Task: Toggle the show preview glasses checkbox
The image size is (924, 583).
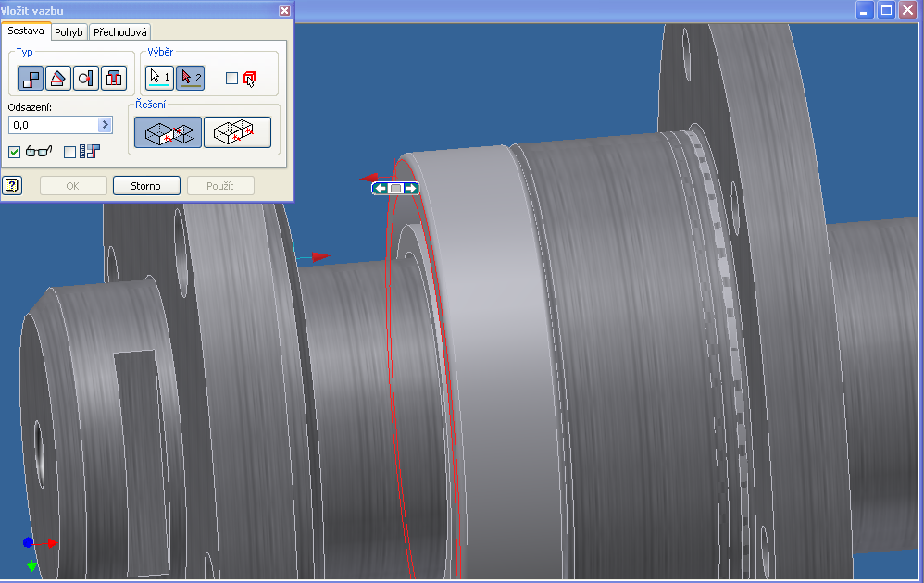Action: point(15,152)
